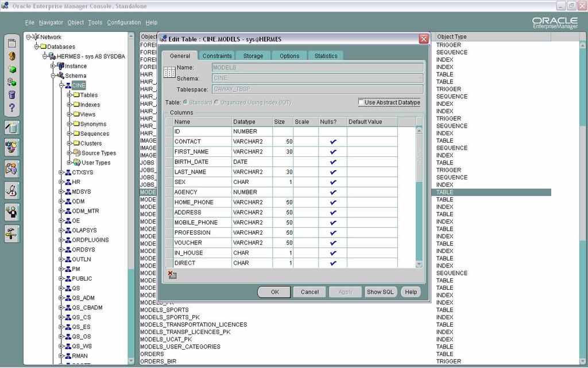588x368 pixels.
Task: Select the Source Types folder icon
Action: (77, 152)
